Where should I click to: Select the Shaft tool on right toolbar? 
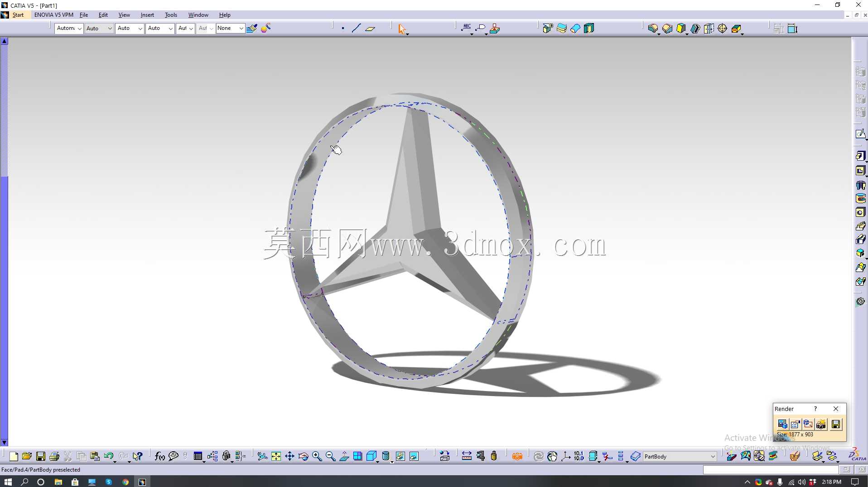(x=860, y=185)
